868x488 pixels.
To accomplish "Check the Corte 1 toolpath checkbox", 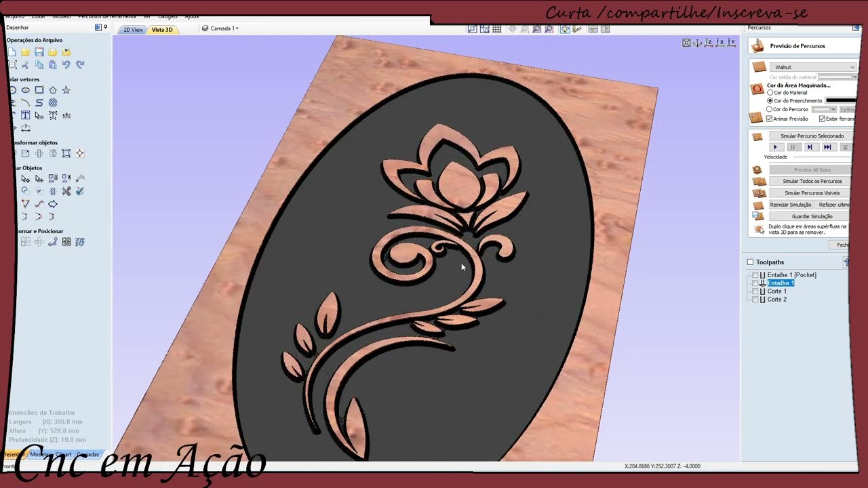I will (755, 291).
